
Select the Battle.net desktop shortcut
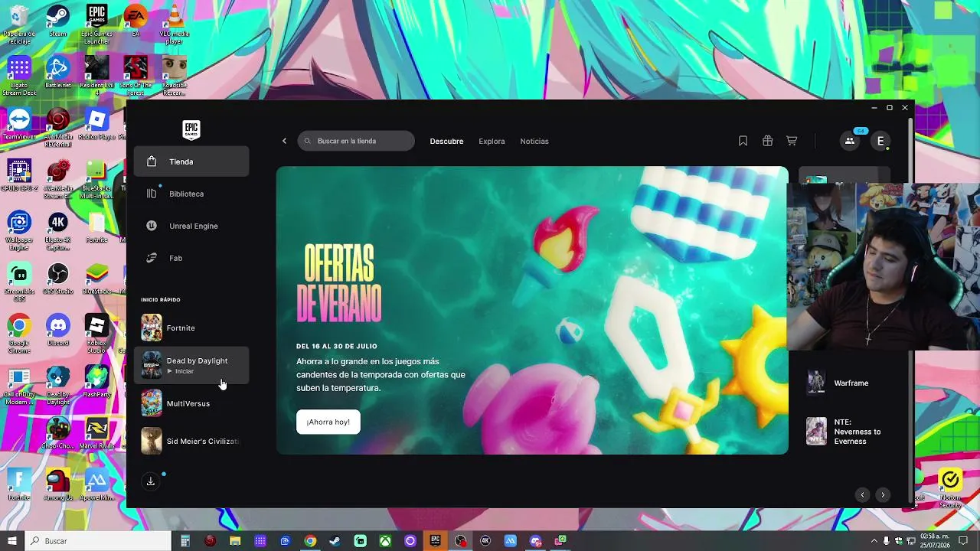(x=57, y=73)
